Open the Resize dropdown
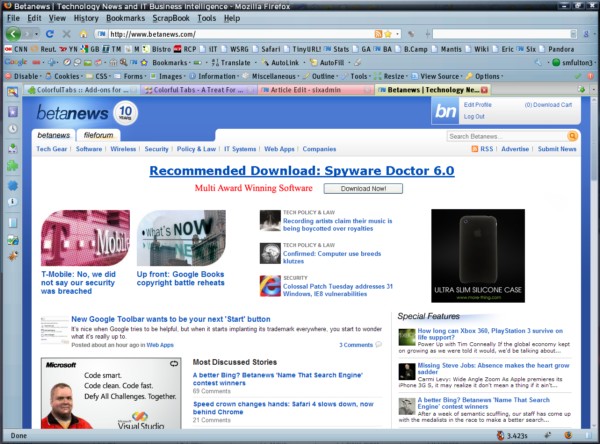 [x=391, y=76]
